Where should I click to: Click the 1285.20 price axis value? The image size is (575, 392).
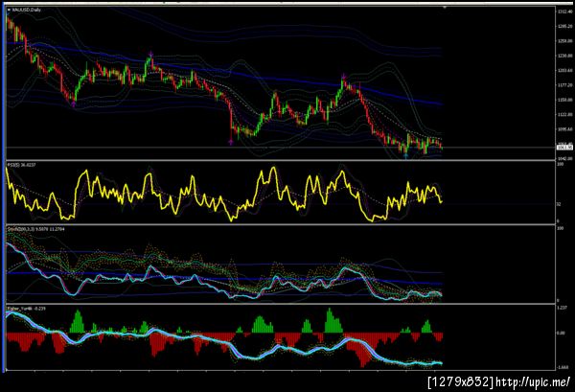(x=564, y=27)
